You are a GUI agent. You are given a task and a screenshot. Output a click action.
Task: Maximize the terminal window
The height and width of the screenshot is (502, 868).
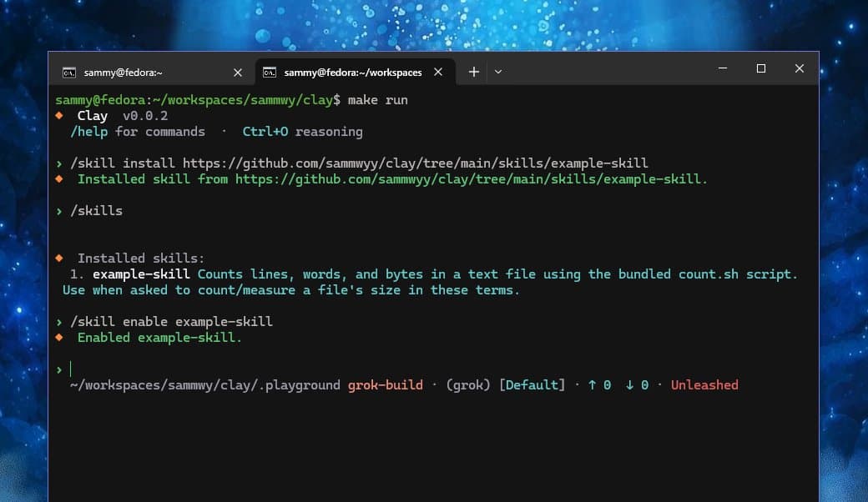(x=761, y=68)
